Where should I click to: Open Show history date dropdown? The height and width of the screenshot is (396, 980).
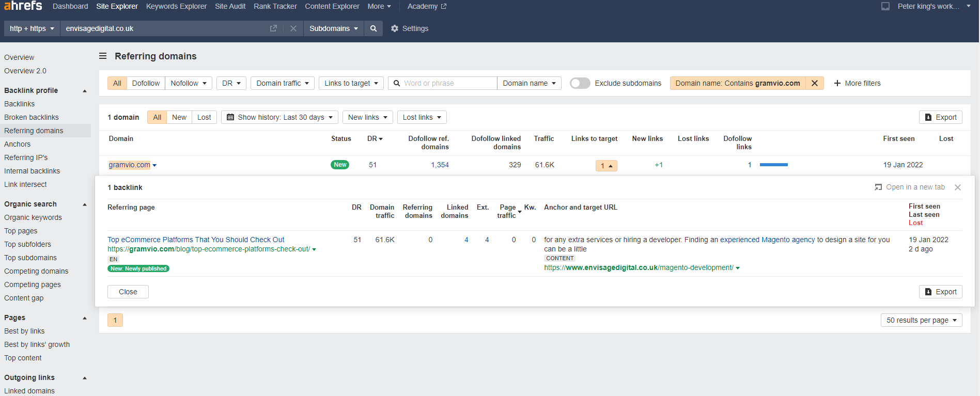[x=279, y=117]
